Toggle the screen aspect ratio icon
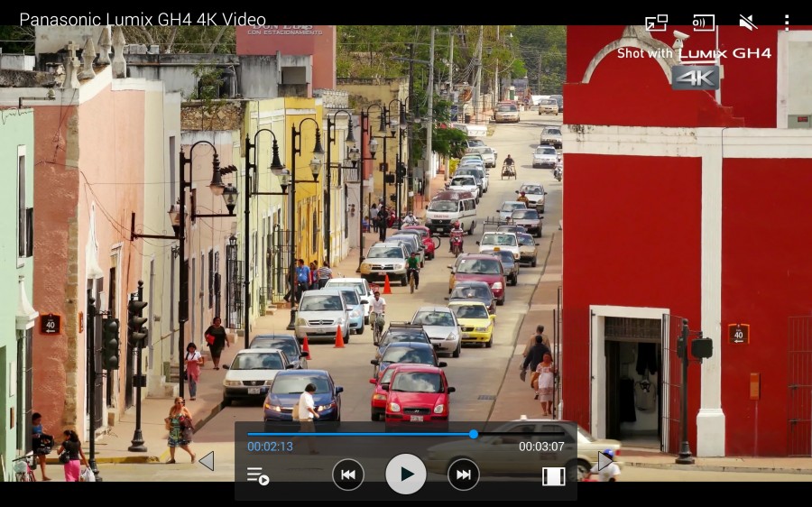Image resolution: width=812 pixels, height=507 pixels. 553,475
